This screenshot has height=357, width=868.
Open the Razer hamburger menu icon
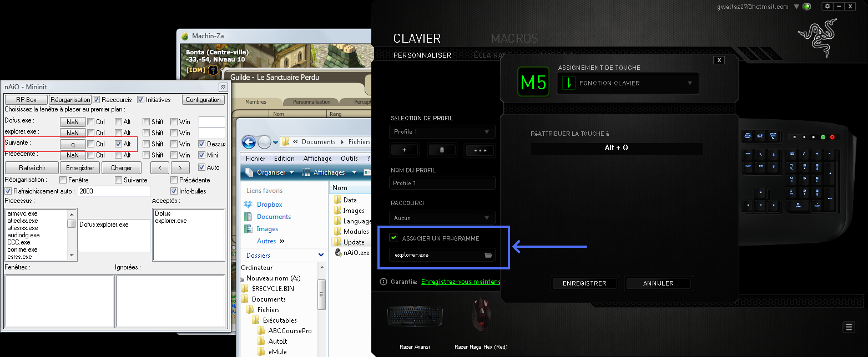[x=849, y=327]
